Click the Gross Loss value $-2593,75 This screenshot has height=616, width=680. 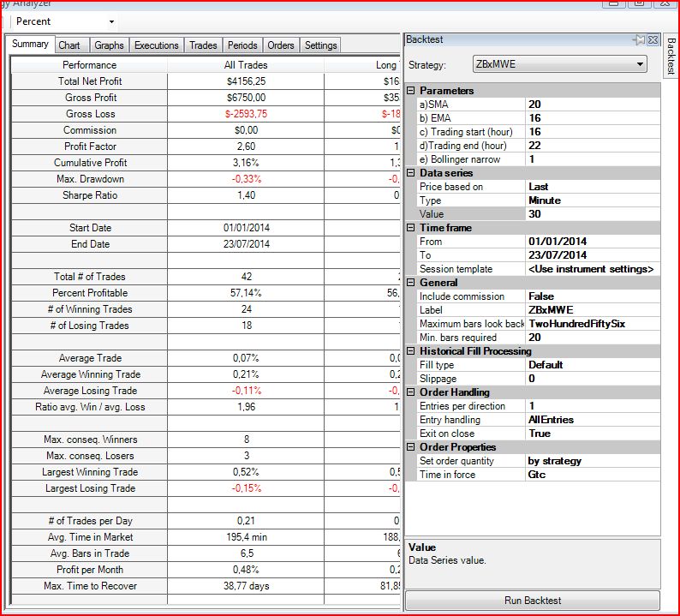click(246, 114)
